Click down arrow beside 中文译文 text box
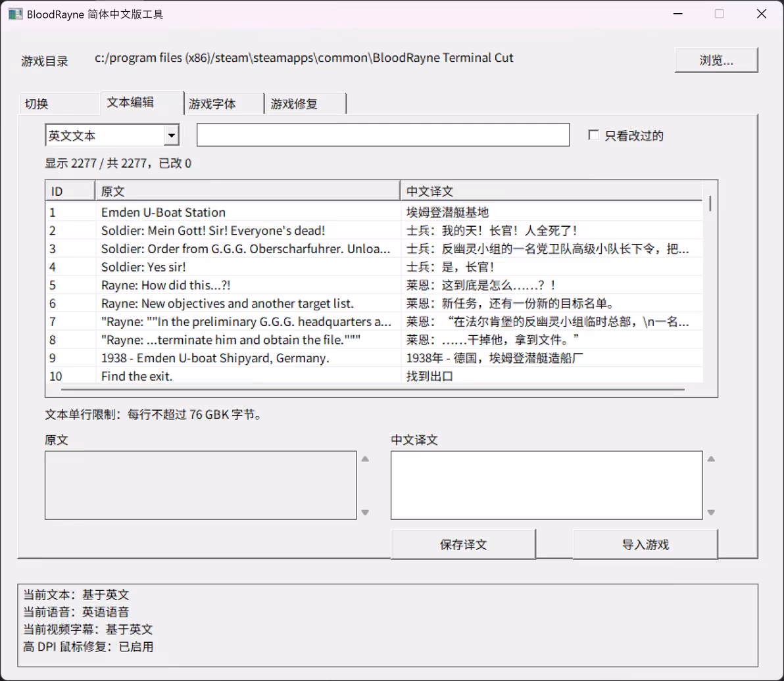 711,513
